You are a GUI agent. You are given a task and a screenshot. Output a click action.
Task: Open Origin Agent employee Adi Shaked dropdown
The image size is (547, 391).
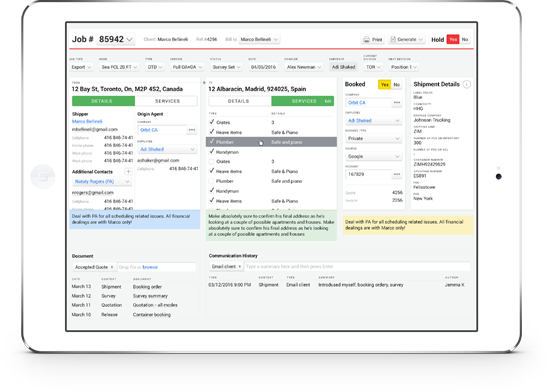coord(167,149)
